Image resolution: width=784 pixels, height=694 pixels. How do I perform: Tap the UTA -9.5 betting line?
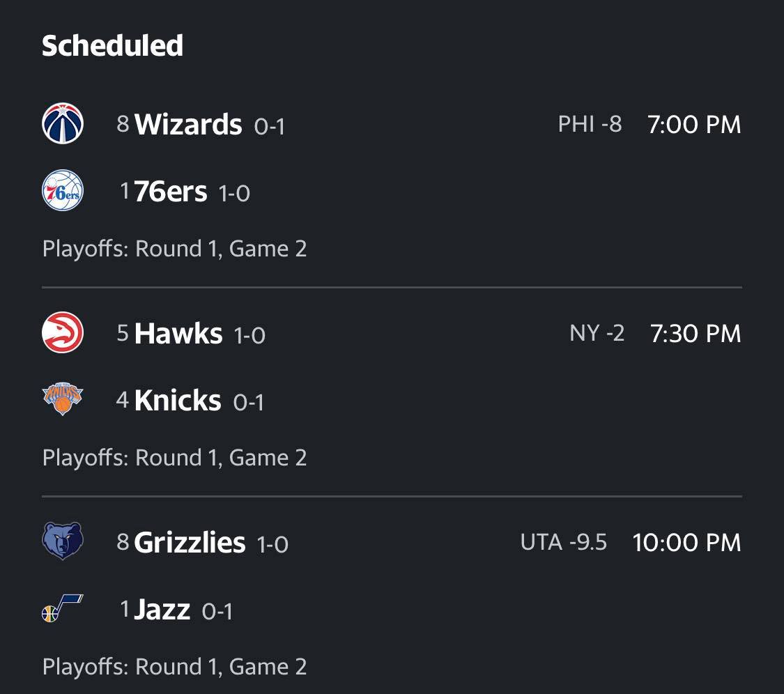(x=564, y=542)
